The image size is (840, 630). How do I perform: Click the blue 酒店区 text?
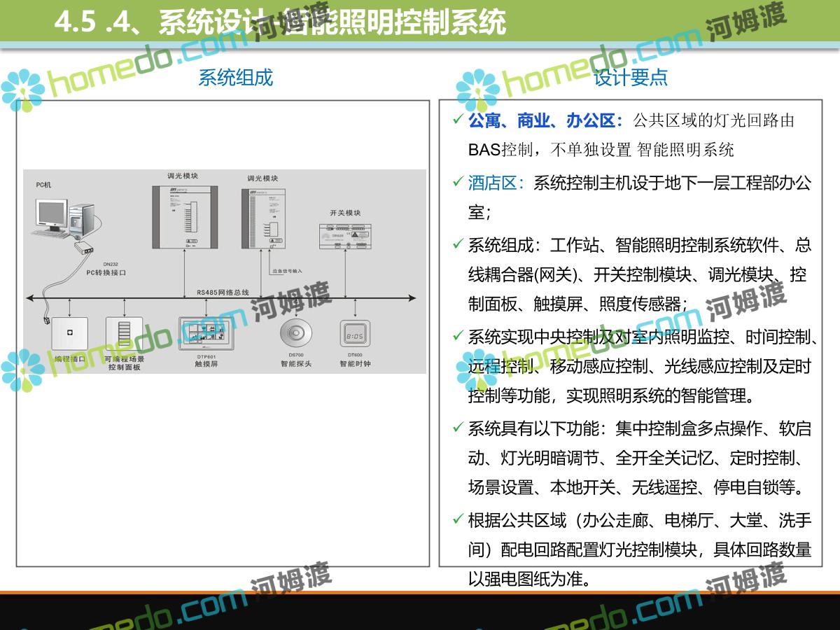click(x=496, y=183)
